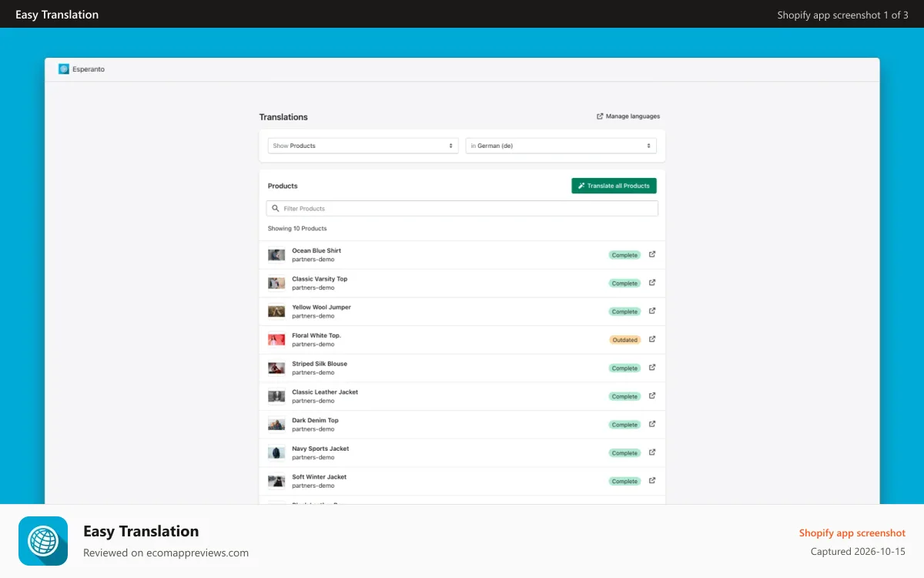Select Ocean Blue Shirt thumbnail
The width and height of the screenshot is (924, 578).
coord(276,255)
